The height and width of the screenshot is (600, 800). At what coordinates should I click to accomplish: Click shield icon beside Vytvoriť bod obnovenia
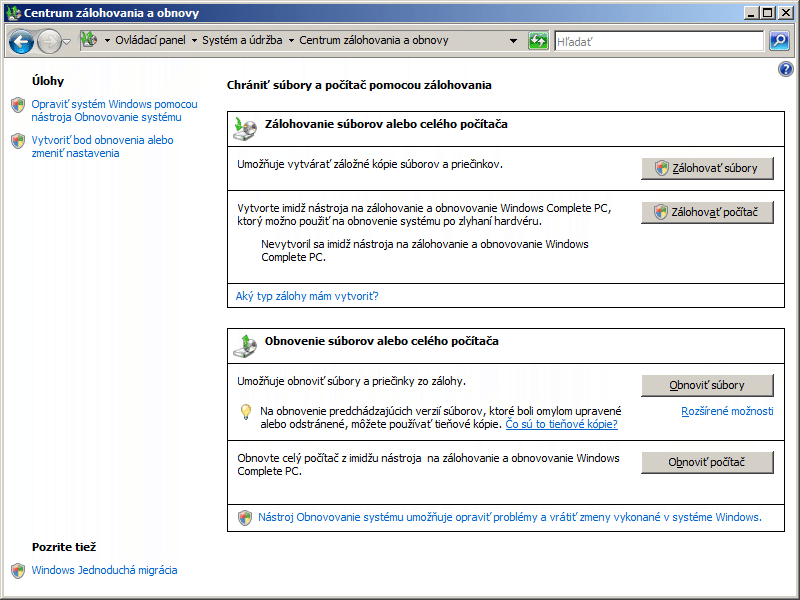coord(18,141)
